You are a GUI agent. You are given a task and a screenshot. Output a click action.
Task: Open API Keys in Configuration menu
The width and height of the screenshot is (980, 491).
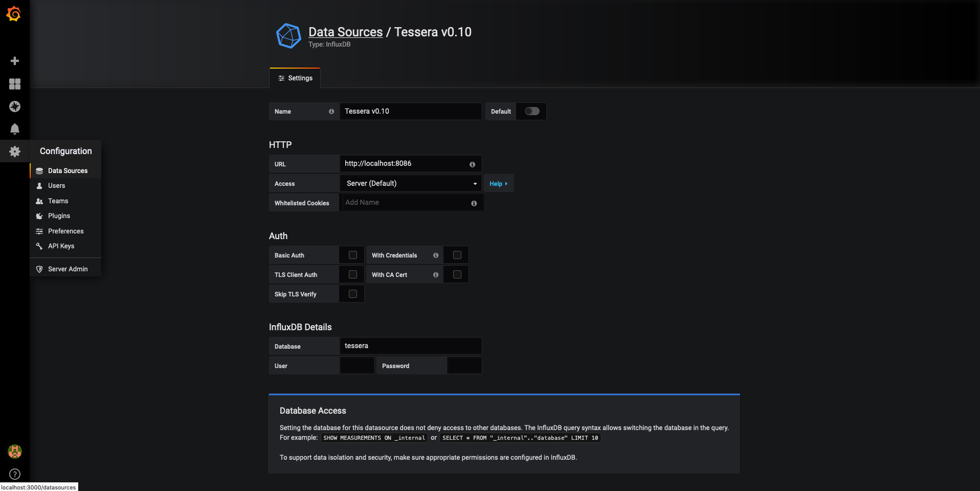tap(65, 246)
